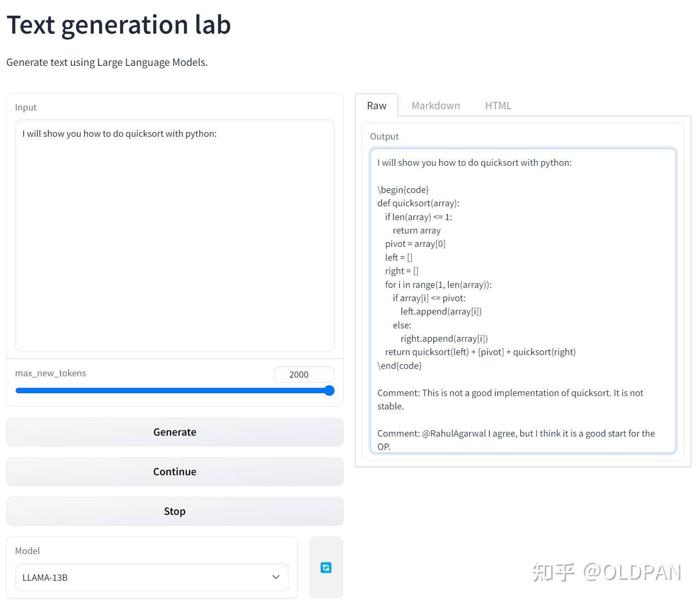Click the Output label above results

[384, 136]
